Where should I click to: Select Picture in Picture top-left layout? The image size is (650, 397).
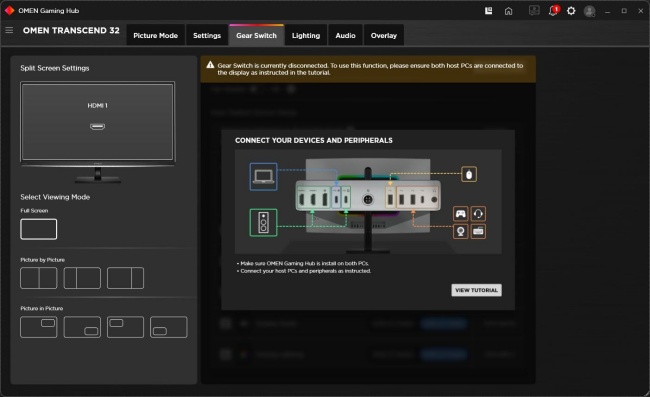pyautogui.click(x=125, y=327)
